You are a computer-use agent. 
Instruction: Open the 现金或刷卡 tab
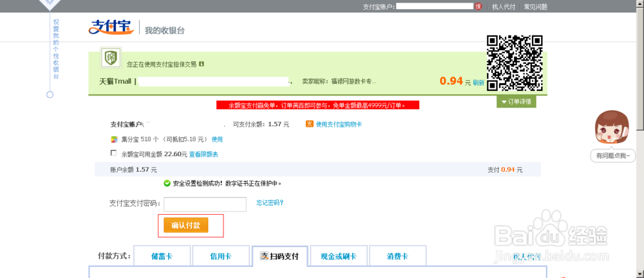(339, 256)
